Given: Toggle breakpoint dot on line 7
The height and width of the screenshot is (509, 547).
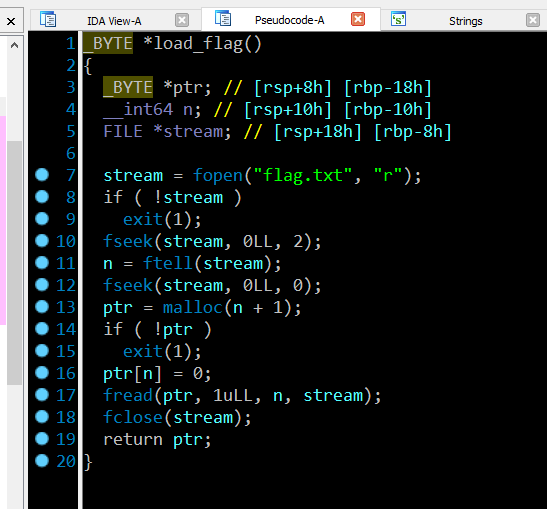Looking at the screenshot, I should point(42,175).
